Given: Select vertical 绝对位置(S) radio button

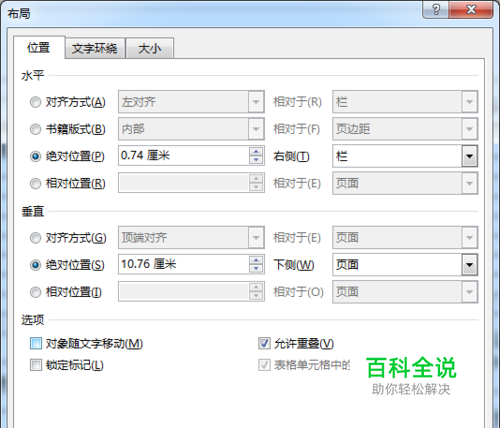Looking at the screenshot, I should 35,265.
